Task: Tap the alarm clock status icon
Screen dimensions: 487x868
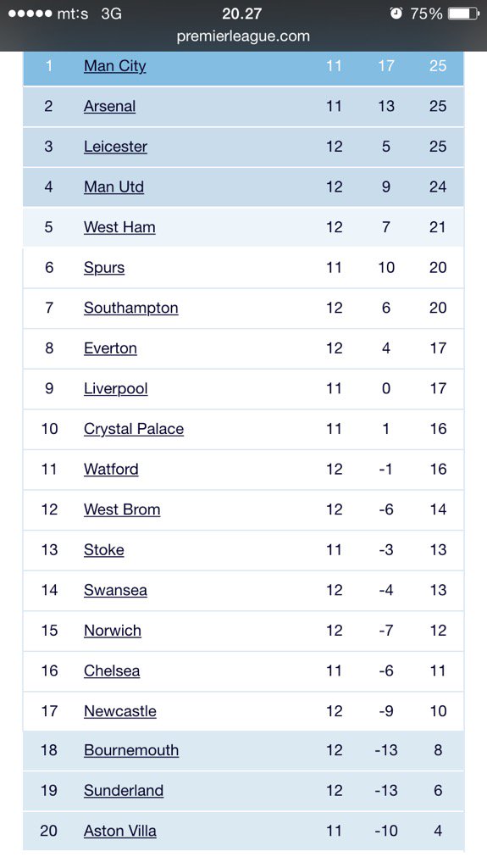Action: [x=396, y=14]
